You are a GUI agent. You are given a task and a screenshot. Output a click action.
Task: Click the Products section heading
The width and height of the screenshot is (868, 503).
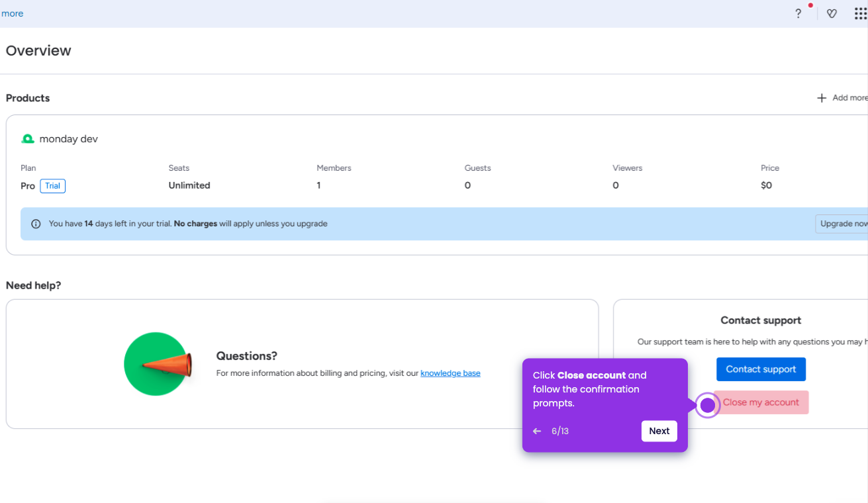pos(28,98)
